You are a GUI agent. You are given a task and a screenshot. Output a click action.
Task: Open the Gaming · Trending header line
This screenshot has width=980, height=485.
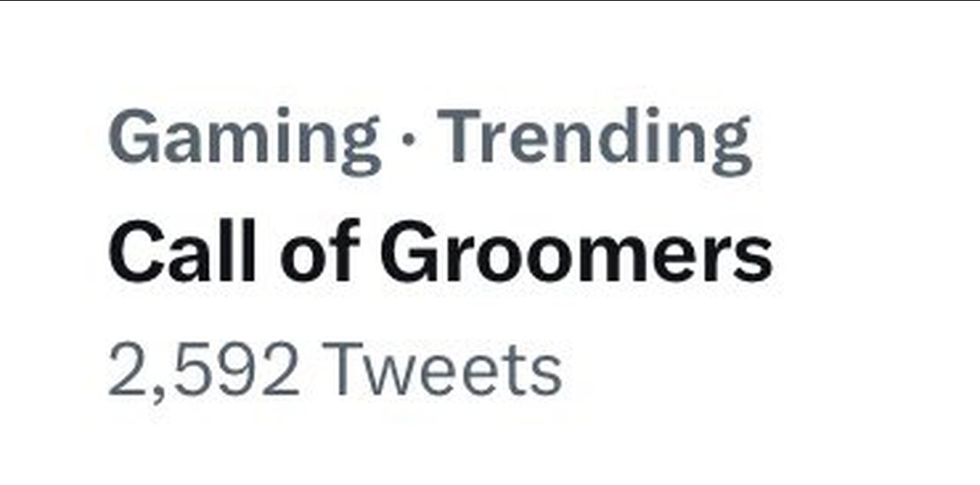[429, 138]
